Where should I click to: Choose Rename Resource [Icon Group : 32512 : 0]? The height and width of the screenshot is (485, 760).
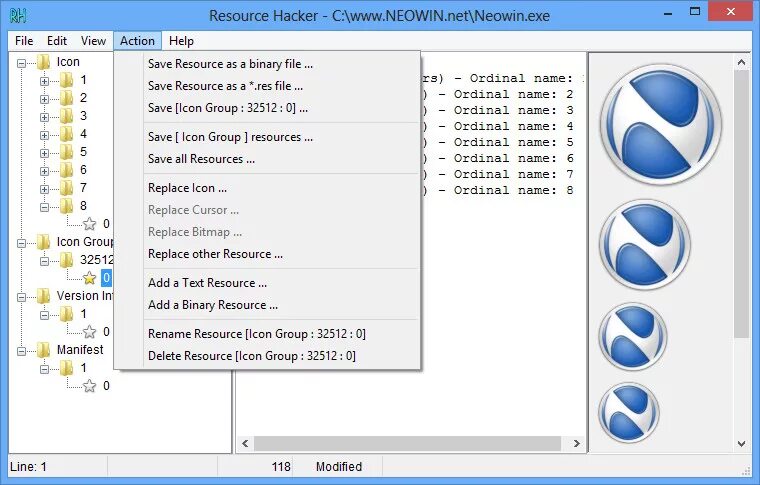pyautogui.click(x=268, y=334)
